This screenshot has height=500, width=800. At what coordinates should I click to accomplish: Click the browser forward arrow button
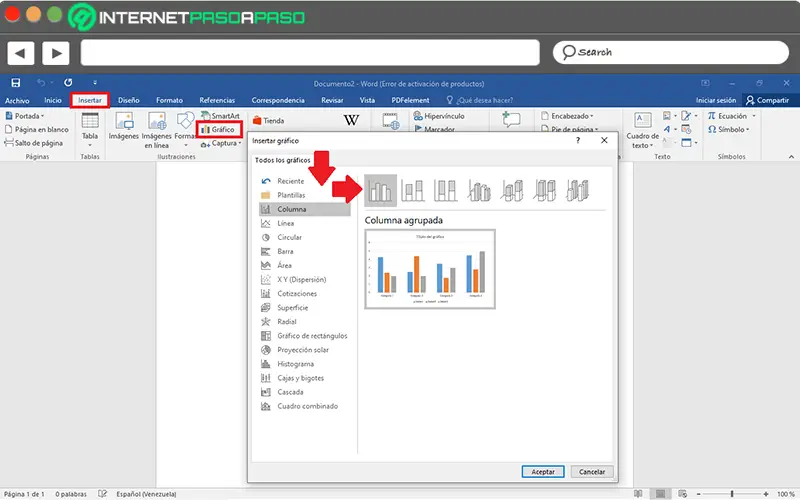pyautogui.click(x=56, y=53)
